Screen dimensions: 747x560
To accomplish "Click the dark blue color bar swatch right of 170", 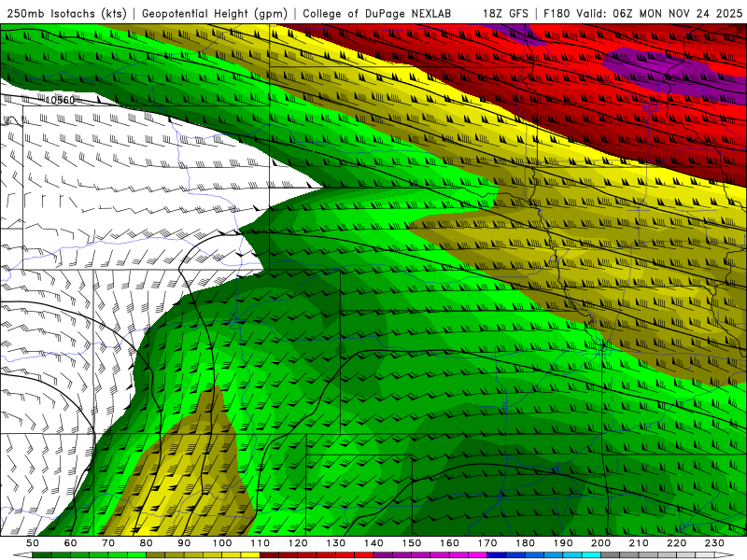I will pyautogui.click(x=497, y=555).
